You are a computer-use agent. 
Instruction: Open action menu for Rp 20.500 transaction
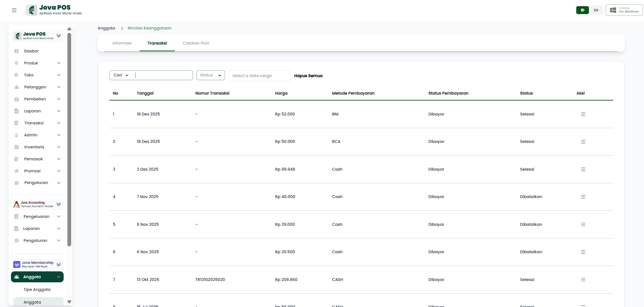click(x=583, y=252)
